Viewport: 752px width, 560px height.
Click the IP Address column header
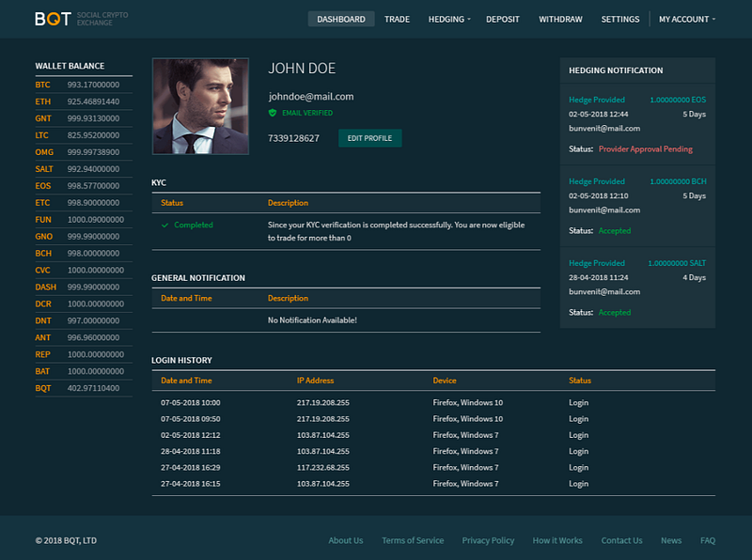point(315,381)
